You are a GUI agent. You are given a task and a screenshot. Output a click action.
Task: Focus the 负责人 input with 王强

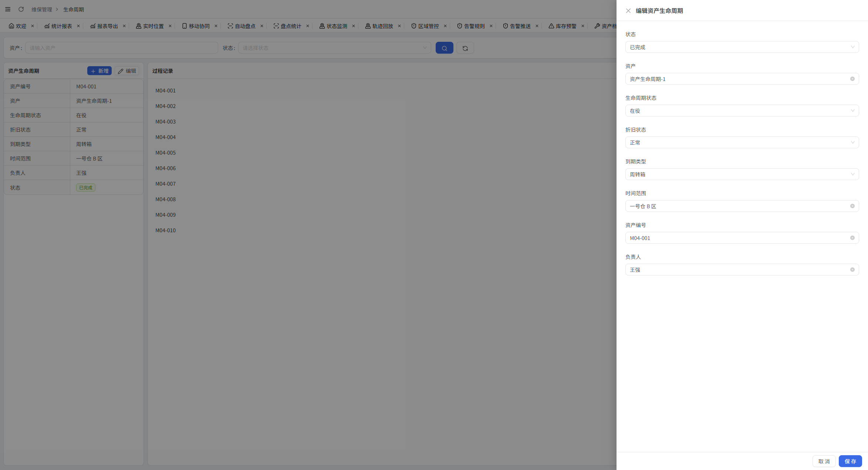742,270
